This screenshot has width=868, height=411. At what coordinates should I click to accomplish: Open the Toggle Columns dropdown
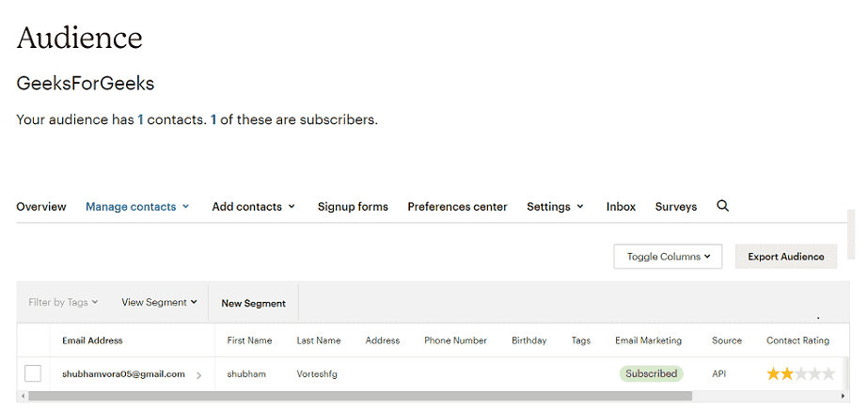668,256
